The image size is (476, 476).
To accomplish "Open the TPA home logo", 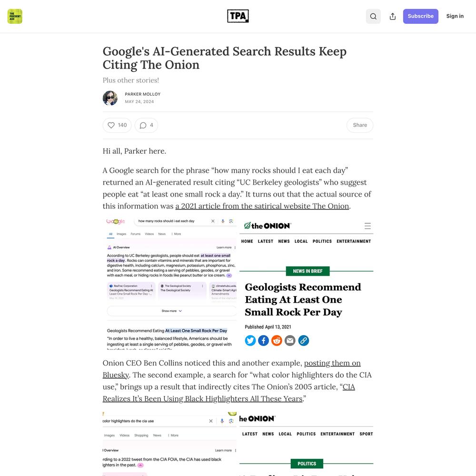I will (238, 16).
